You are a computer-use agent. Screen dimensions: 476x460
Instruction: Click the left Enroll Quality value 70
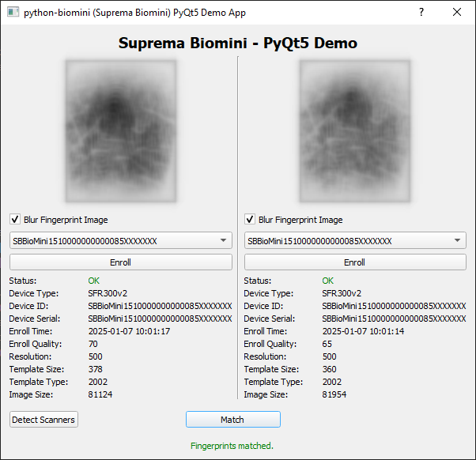(93, 344)
